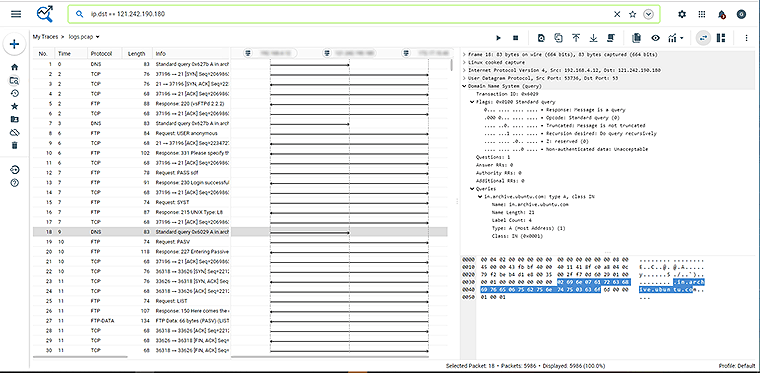The image size is (760, 373).
Task: Expand Internet Protocol Version 4 node
Action: coord(464,70)
